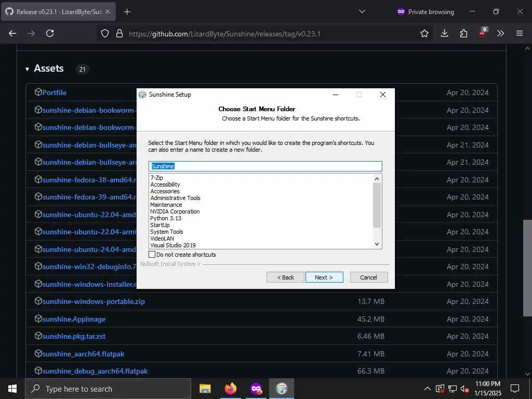Open Firefox from the taskbar
The height and width of the screenshot is (399, 532).
tap(230, 389)
